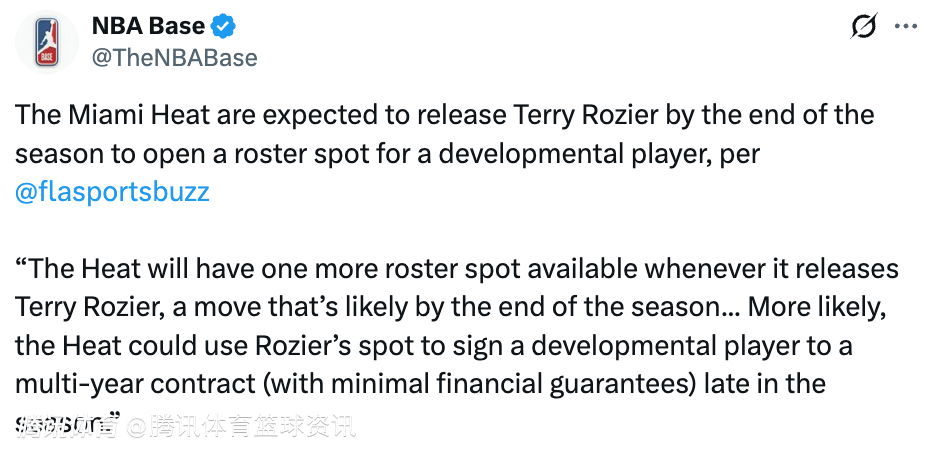The width and height of the screenshot is (928, 454).
Task: Click the NBA Base profile avatar
Action: (x=48, y=42)
